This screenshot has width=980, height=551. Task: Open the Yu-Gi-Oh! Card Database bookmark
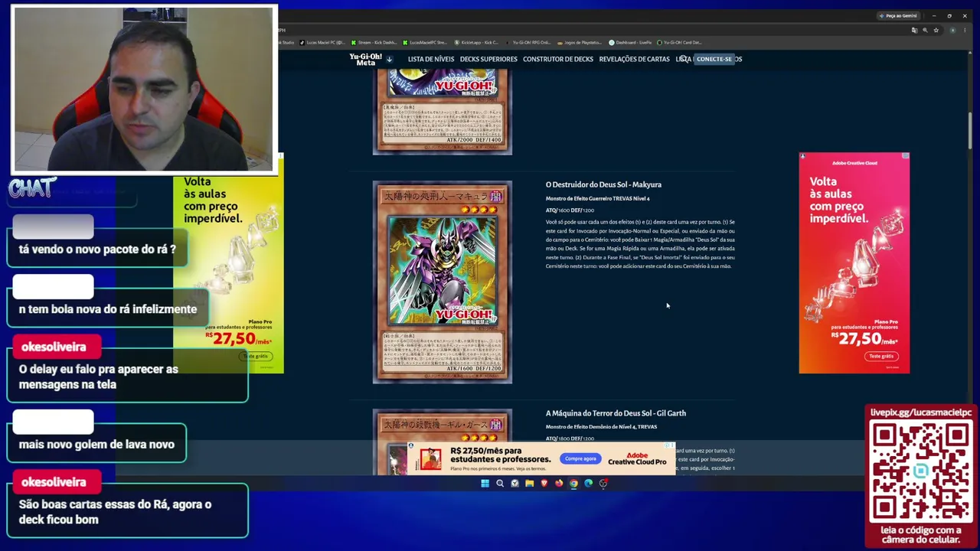coord(679,42)
